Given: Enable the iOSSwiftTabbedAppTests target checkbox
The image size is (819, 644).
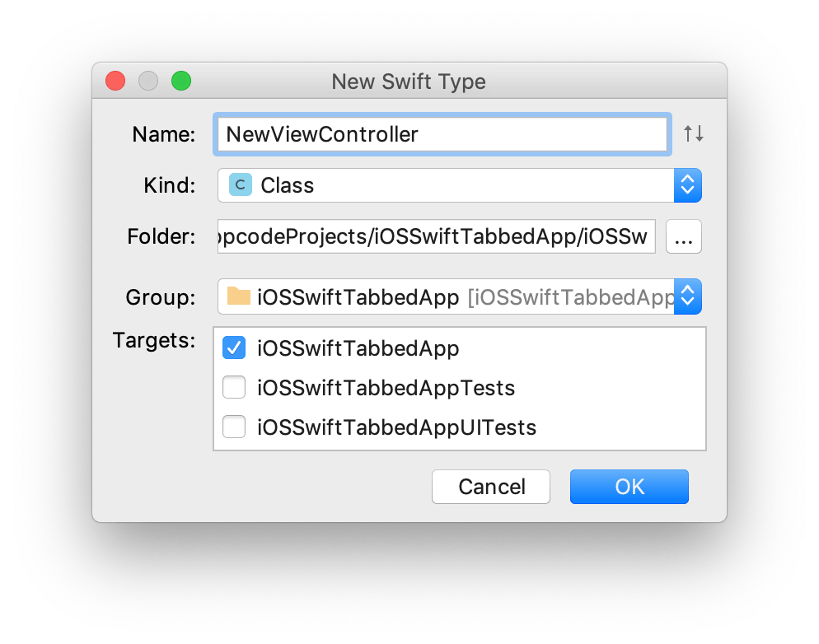Looking at the screenshot, I should point(234,388).
